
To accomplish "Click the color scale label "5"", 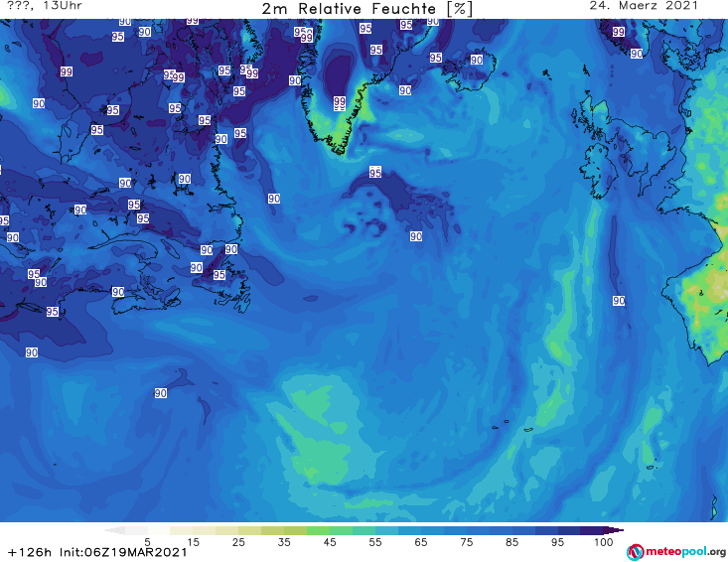I will pos(147,542).
